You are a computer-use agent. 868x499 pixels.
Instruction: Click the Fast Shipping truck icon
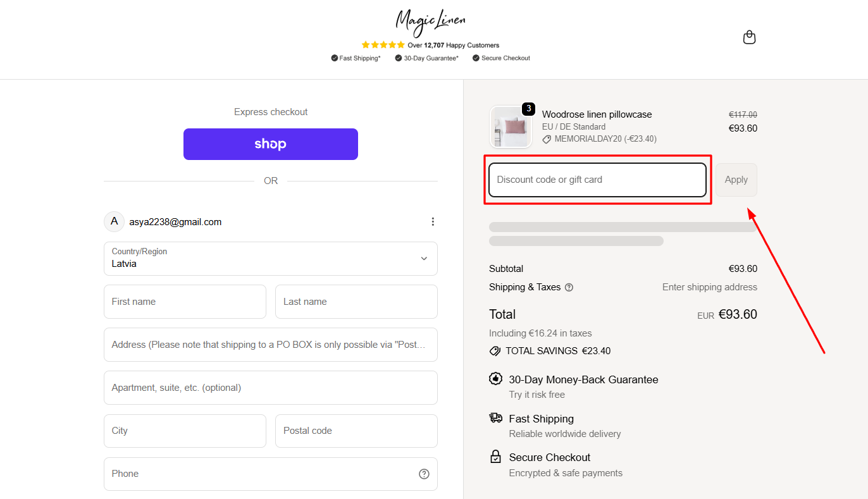click(x=495, y=418)
